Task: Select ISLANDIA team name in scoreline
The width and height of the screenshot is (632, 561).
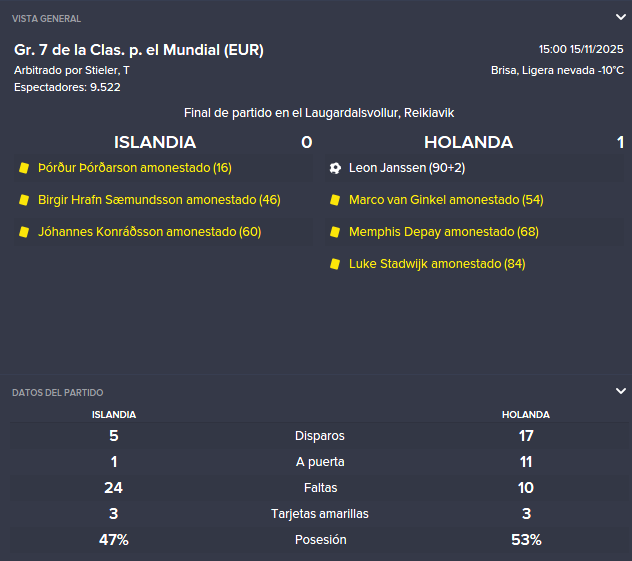Action: click(155, 142)
